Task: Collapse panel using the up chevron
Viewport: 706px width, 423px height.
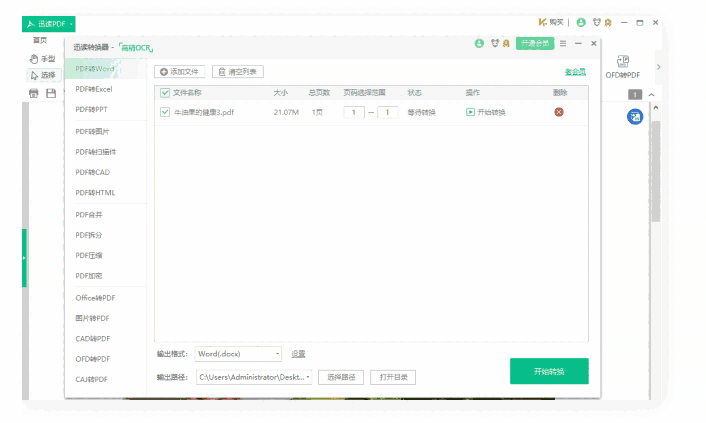Action: [x=651, y=95]
